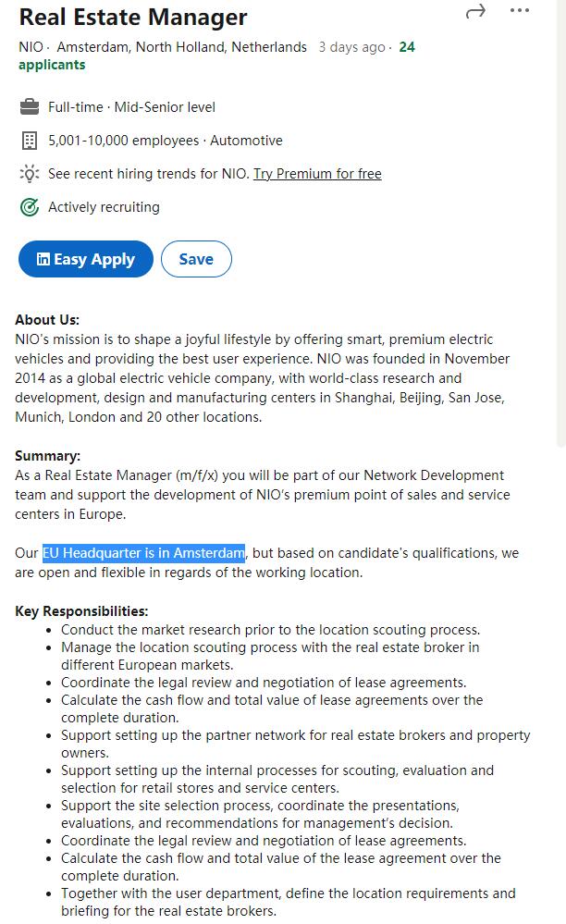Click the share arrow icon
The image size is (566, 924).
tap(475, 11)
